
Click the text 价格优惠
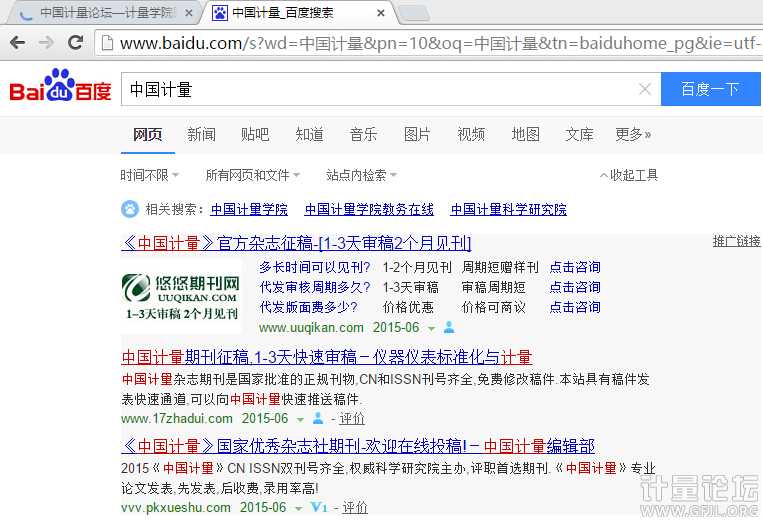[408, 307]
